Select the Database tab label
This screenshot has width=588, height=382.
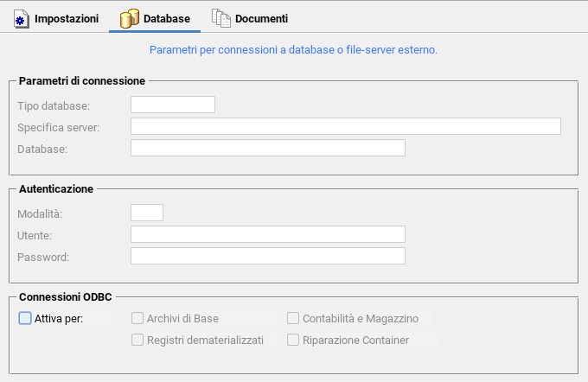[167, 19]
